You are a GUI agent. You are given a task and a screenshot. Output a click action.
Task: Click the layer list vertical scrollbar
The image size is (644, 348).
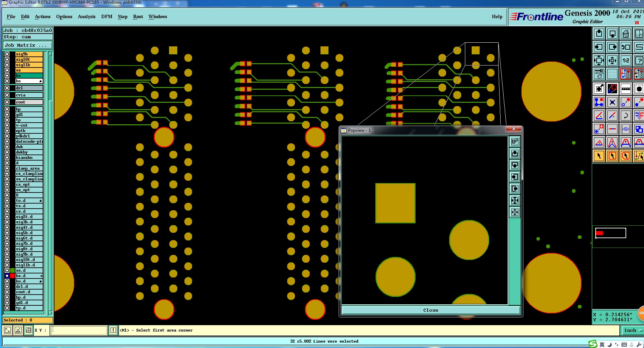tap(51, 183)
